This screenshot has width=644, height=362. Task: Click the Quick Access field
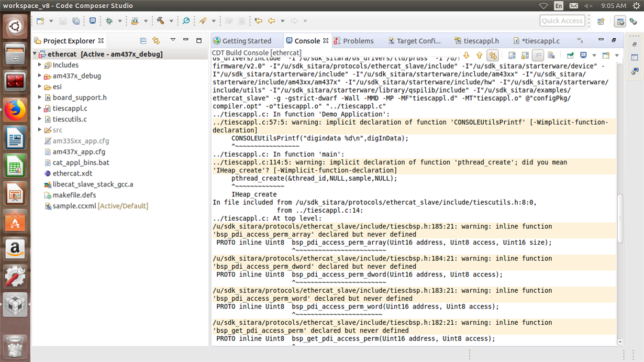pyautogui.click(x=562, y=21)
